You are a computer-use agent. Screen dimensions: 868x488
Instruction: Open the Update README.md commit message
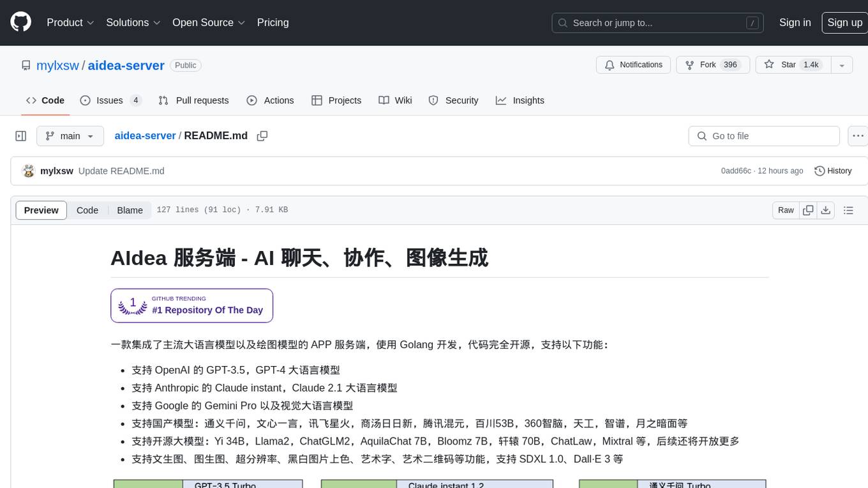click(x=121, y=171)
